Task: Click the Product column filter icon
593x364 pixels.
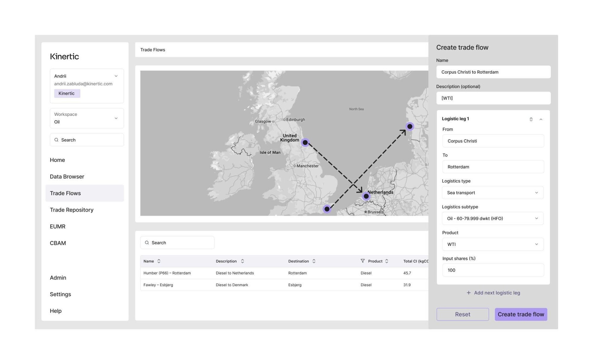Action: pyautogui.click(x=363, y=261)
